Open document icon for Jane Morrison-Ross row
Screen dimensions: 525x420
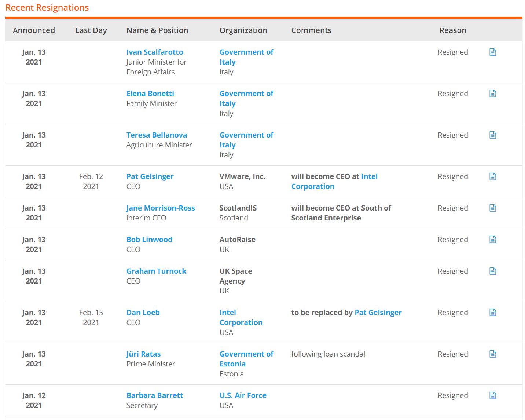pos(493,208)
